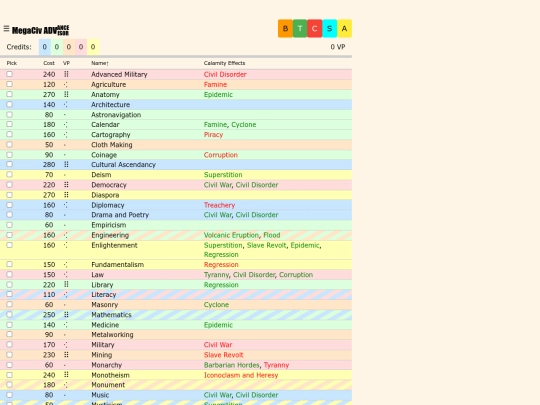Click the Cultural Ascendancy cost 280
Image resolution: width=540 pixels, height=405 pixels.
tap(49, 165)
